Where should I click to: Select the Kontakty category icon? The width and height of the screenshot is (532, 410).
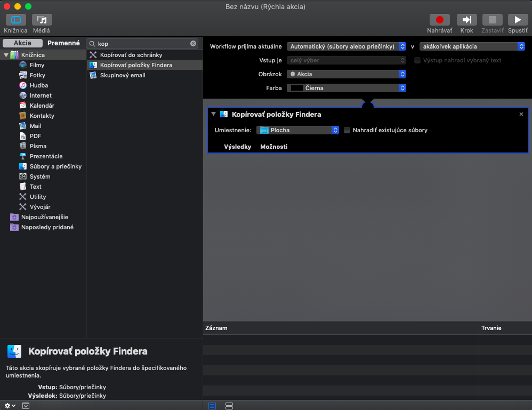click(x=23, y=116)
